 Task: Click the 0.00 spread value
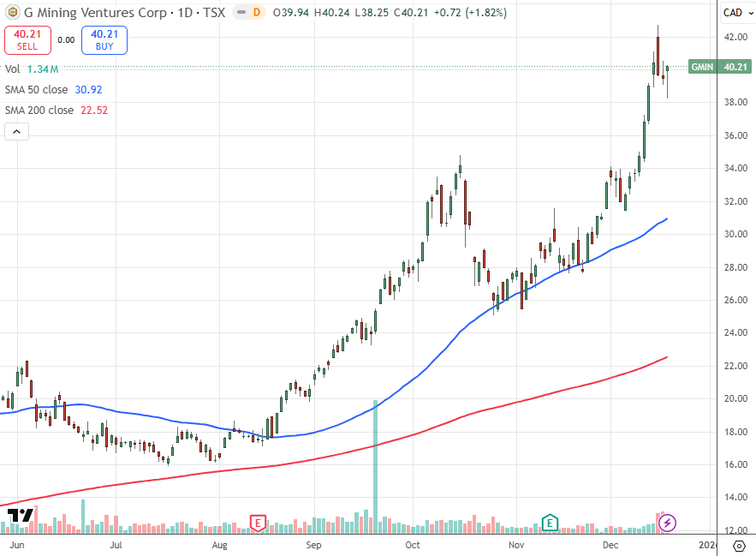66,40
